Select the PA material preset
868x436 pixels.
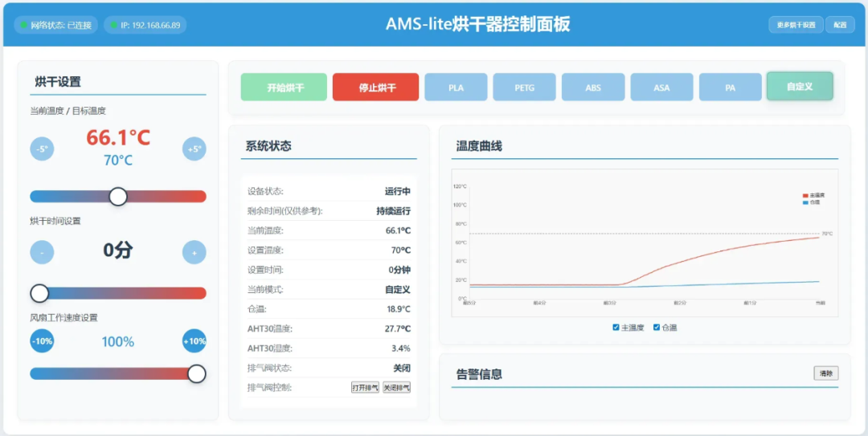(731, 87)
